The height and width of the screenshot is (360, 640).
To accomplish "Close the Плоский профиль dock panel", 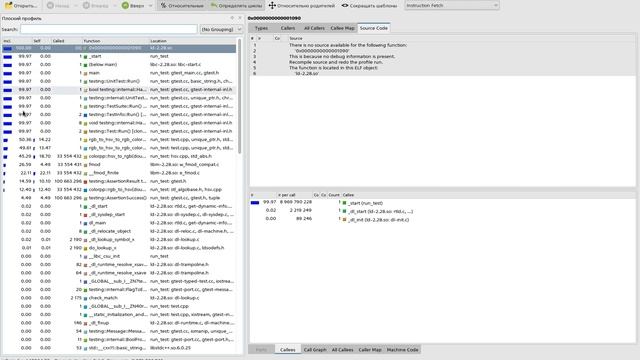I will click(240, 18).
